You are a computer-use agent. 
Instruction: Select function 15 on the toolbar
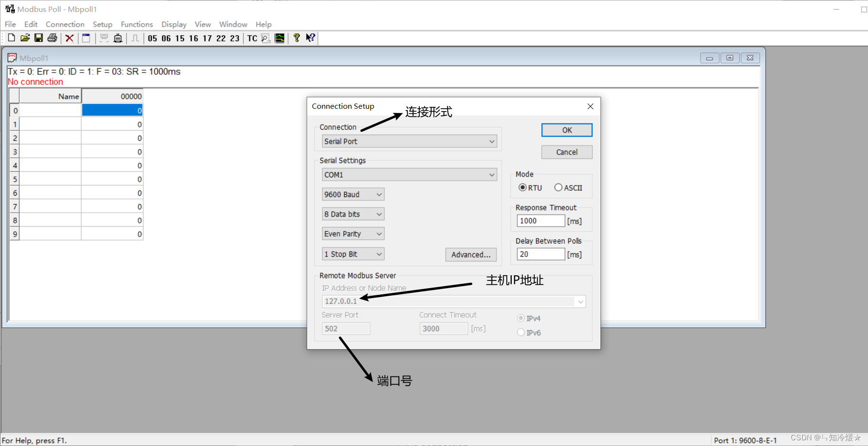click(180, 38)
